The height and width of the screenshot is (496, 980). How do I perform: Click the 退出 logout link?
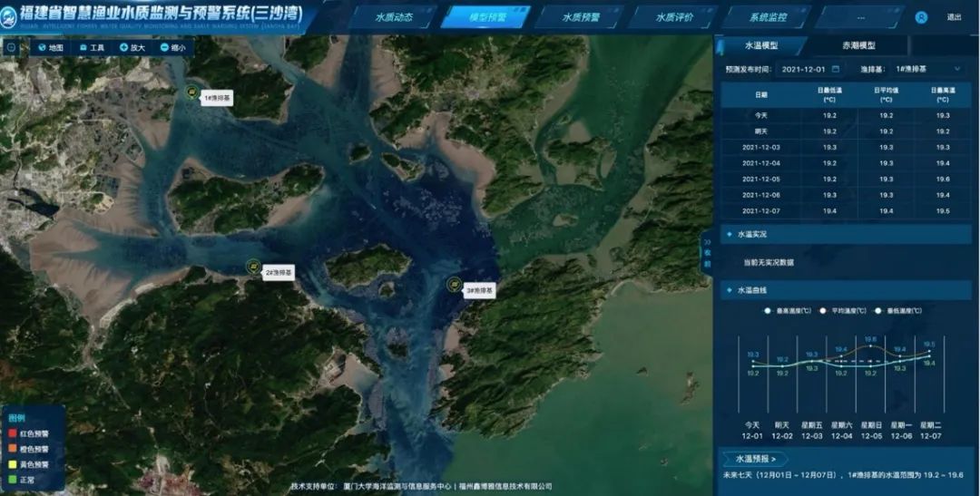point(955,17)
